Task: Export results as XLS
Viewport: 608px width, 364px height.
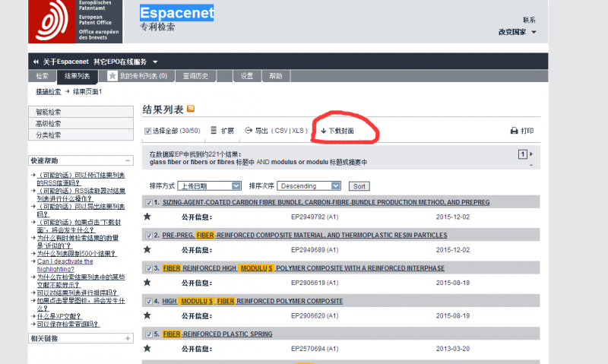Action: pos(298,131)
